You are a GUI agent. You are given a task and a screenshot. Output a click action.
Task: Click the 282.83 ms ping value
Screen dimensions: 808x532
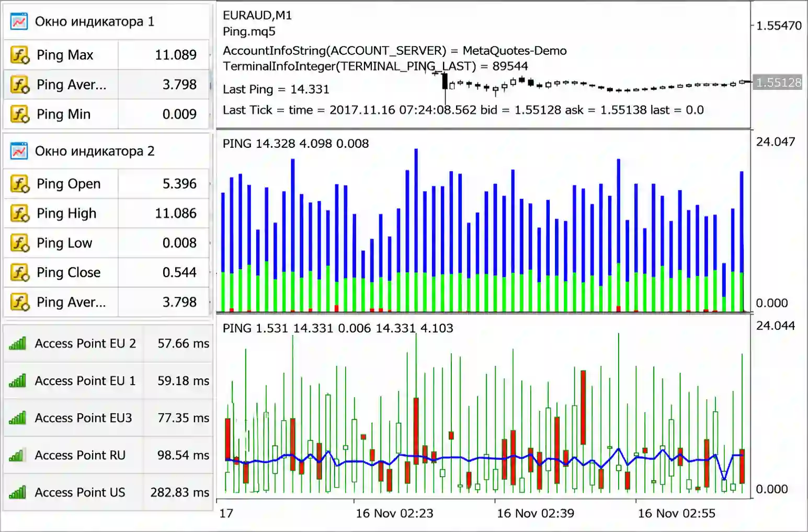[x=180, y=492]
